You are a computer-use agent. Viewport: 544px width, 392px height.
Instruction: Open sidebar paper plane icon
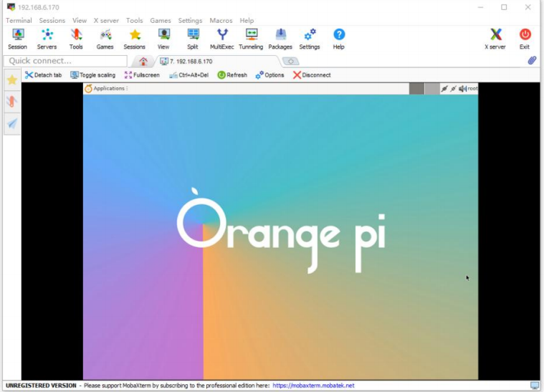tap(12, 123)
